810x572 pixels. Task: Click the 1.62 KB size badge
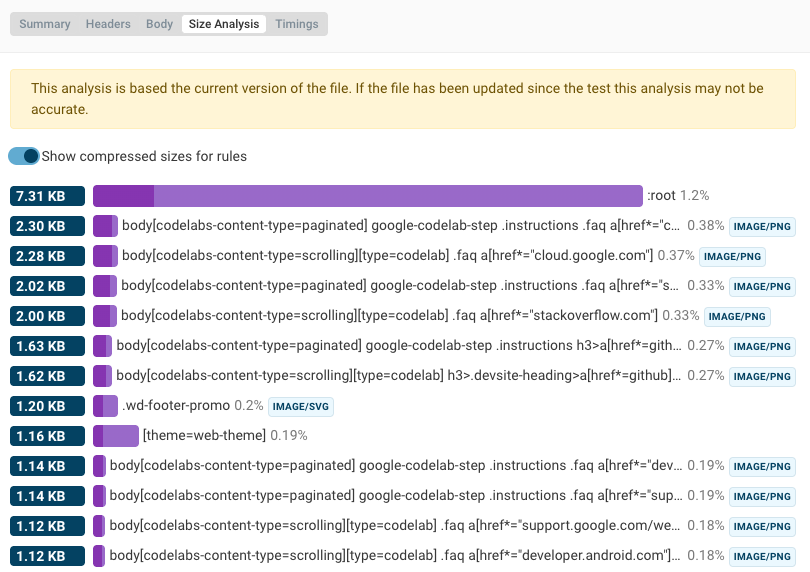47,376
